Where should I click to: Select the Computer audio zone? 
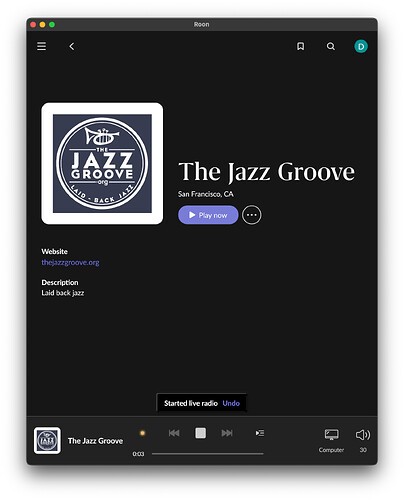(331, 440)
